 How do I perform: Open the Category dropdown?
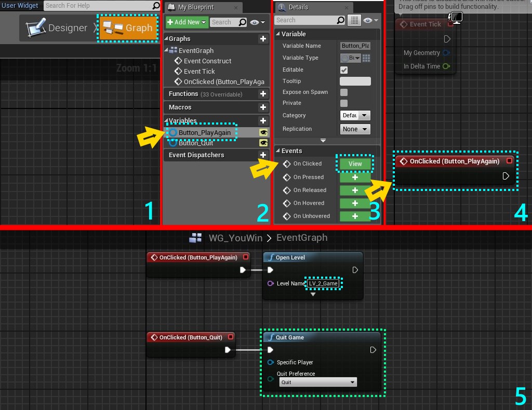click(x=355, y=116)
